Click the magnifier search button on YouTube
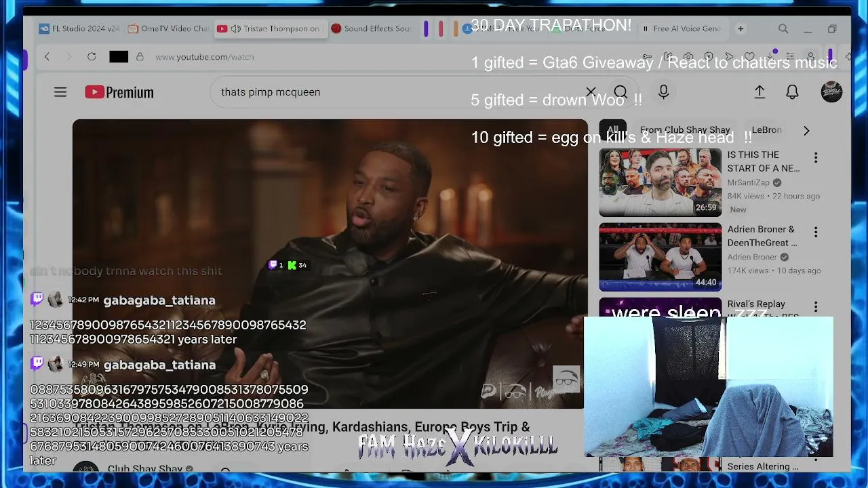Image resolution: width=868 pixels, height=488 pixels. (620, 92)
